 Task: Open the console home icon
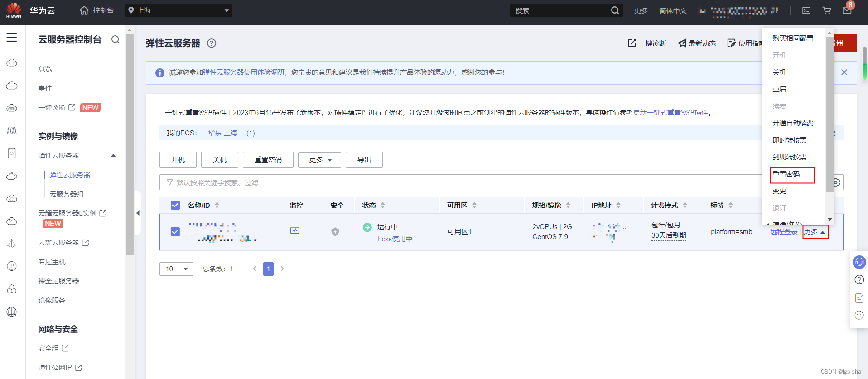[x=84, y=10]
